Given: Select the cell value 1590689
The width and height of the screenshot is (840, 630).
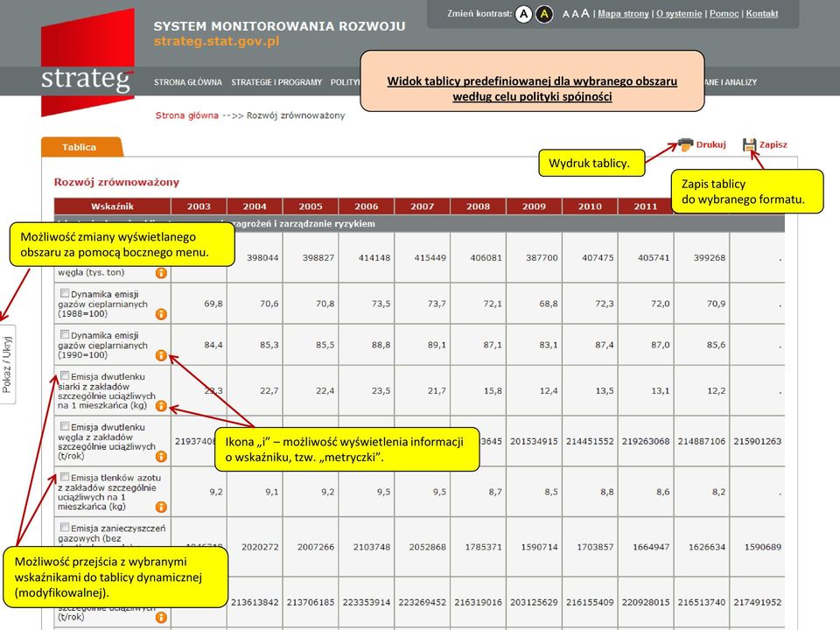Looking at the screenshot, I should click(x=763, y=547).
